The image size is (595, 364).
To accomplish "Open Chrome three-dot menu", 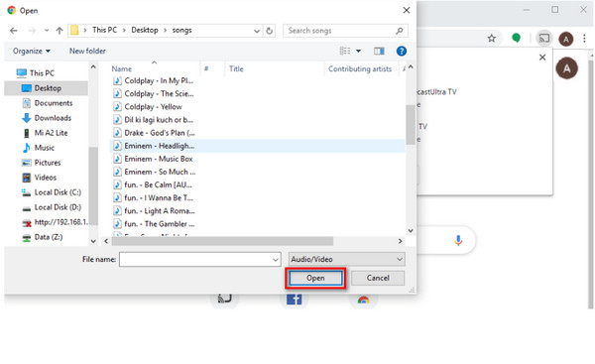I will [x=584, y=39].
